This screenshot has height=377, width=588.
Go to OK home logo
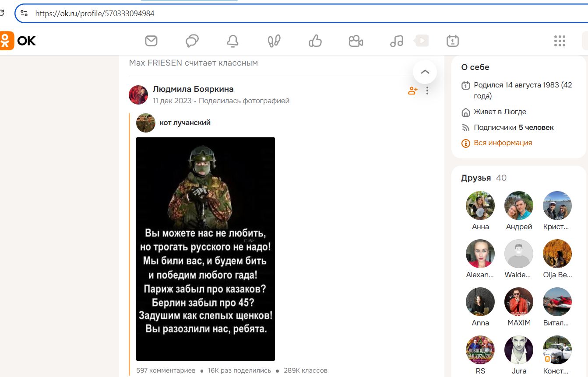pos(18,41)
